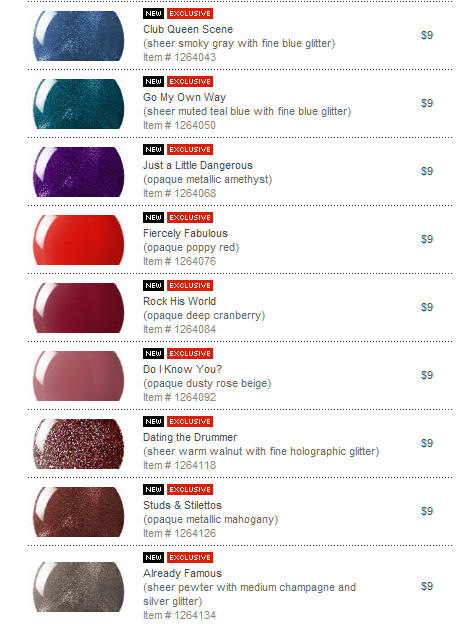Pick the Go My Own Way teal swatch
Image resolution: width=456 pixels, height=624 pixels.
78,104
